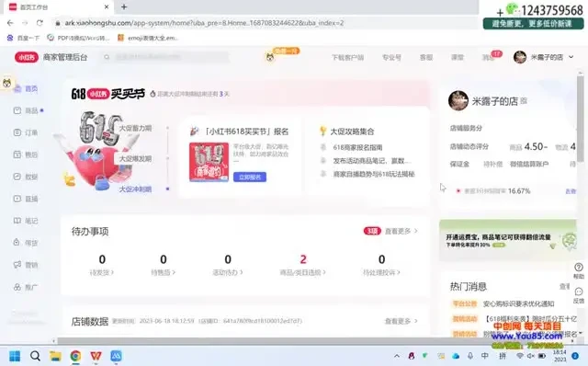Viewport: 588px width, 366px height.
Task: Open 直播 livestream in the sidebar
Action: (x=27, y=199)
